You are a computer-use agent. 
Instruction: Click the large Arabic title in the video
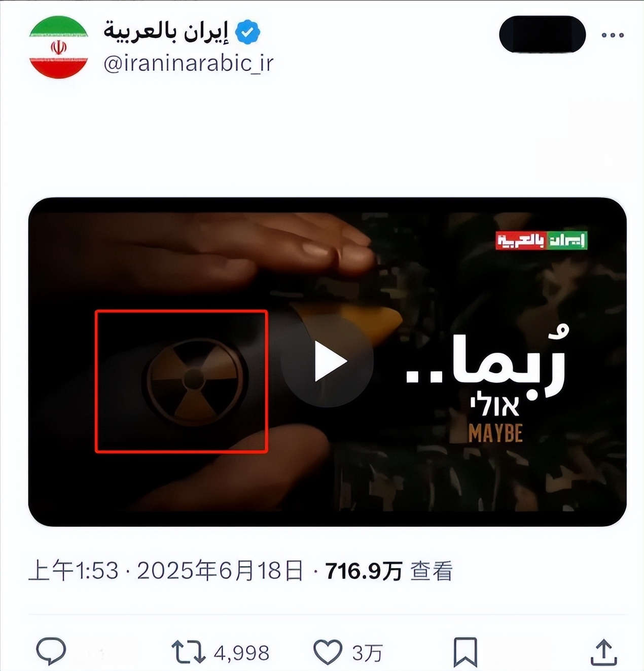pyautogui.click(x=485, y=360)
